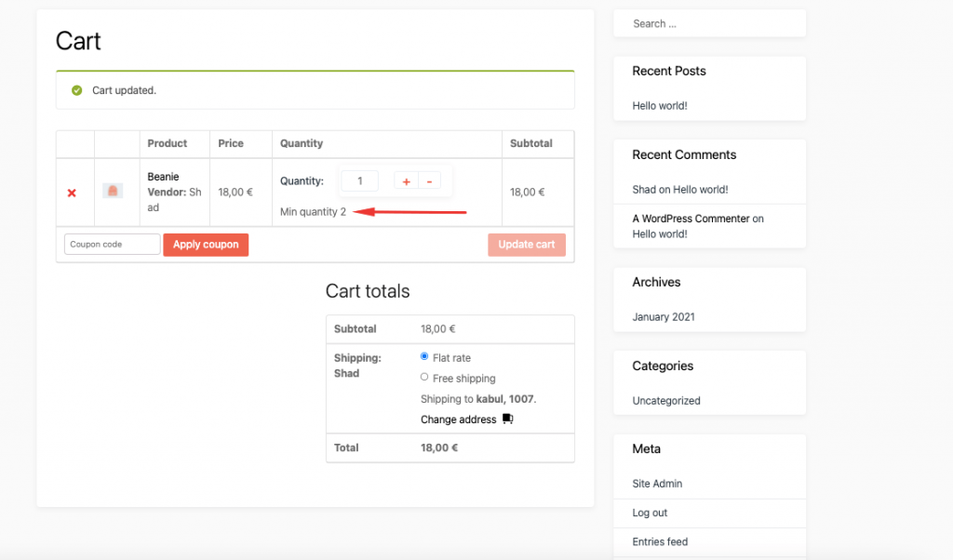Click the Min quantity 2 notice text
Image resolution: width=953 pixels, height=560 pixels.
pyautogui.click(x=313, y=212)
